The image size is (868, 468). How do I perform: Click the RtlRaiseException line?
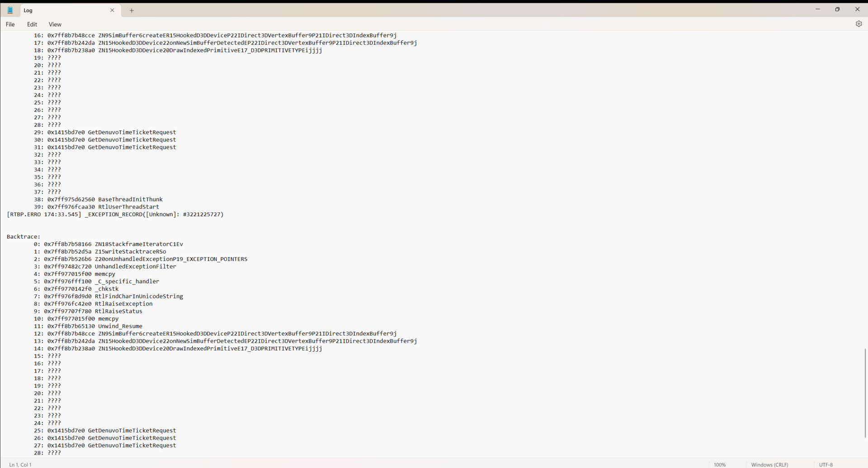point(93,304)
